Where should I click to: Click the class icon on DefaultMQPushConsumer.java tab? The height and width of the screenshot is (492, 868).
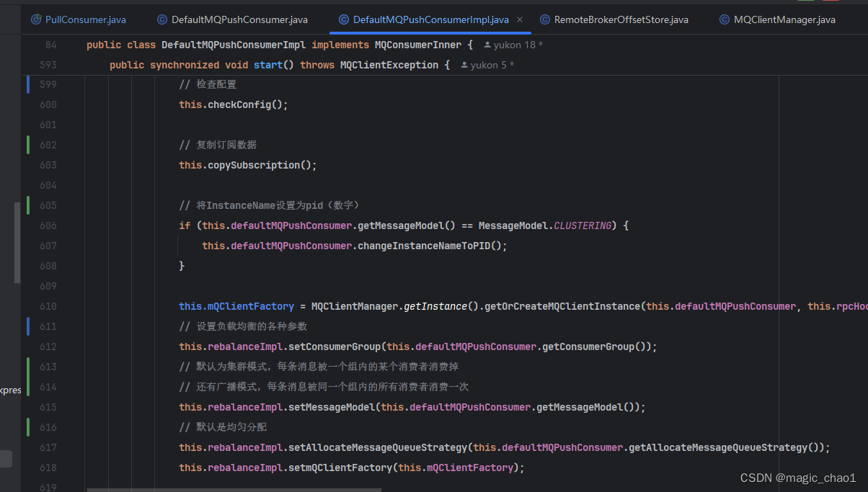pos(161,19)
